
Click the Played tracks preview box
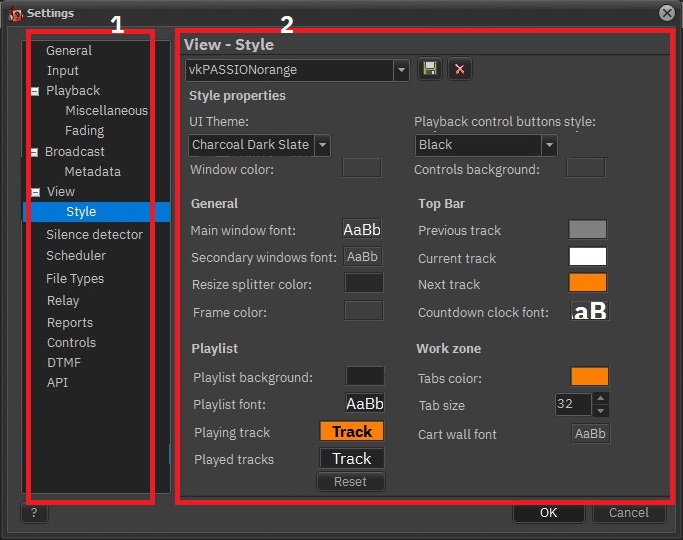click(352, 458)
